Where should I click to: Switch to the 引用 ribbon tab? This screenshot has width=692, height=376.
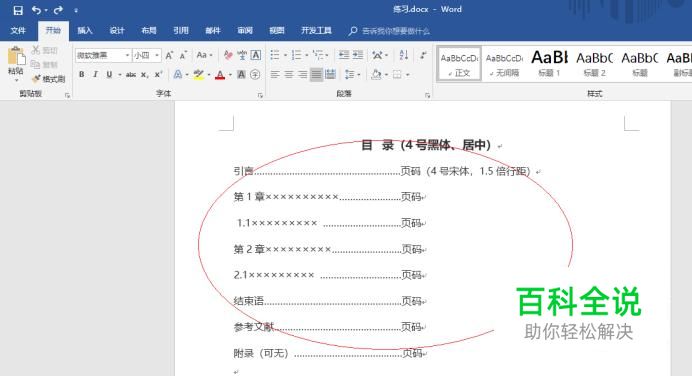[x=181, y=30]
